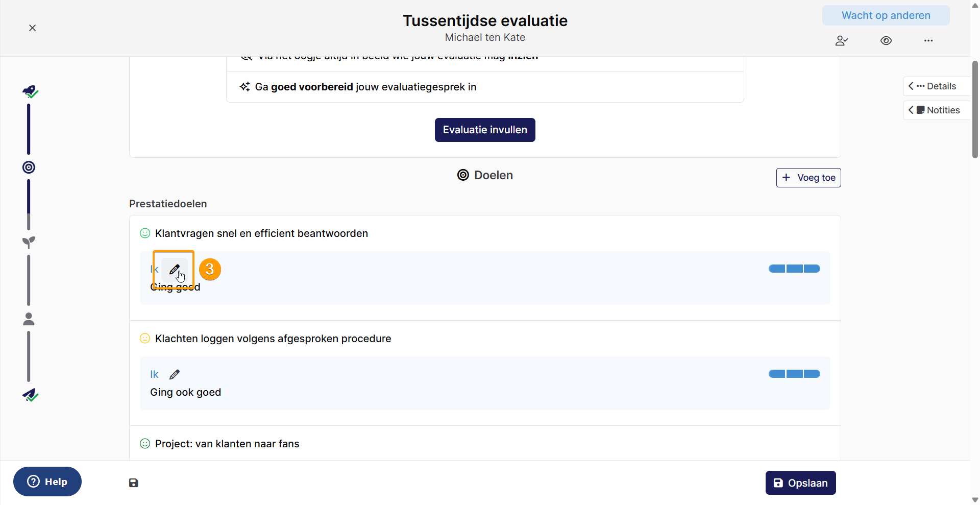Click the Evaluatie invullen button

coord(485,130)
